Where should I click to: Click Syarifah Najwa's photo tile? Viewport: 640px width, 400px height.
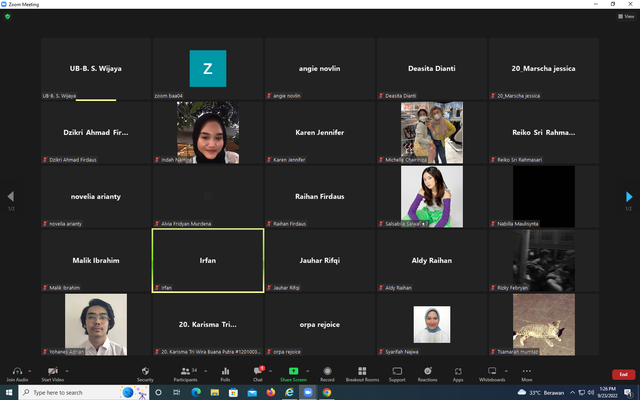tap(432, 324)
